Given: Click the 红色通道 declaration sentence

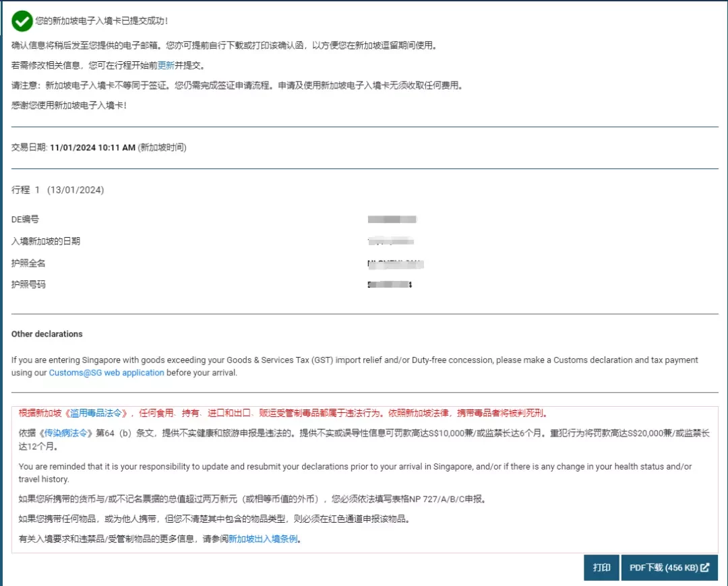Looking at the screenshot, I should (215, 519).
